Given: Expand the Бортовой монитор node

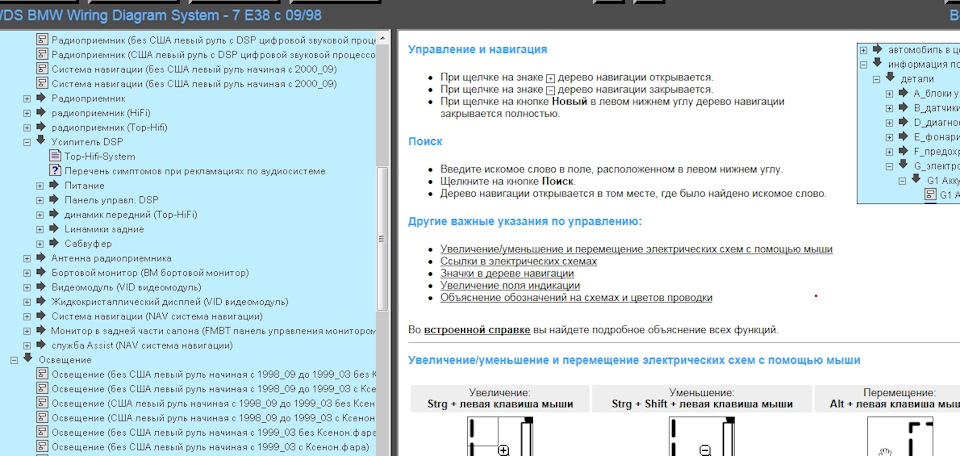Looking at the screenshot, I should coord(27,273).
